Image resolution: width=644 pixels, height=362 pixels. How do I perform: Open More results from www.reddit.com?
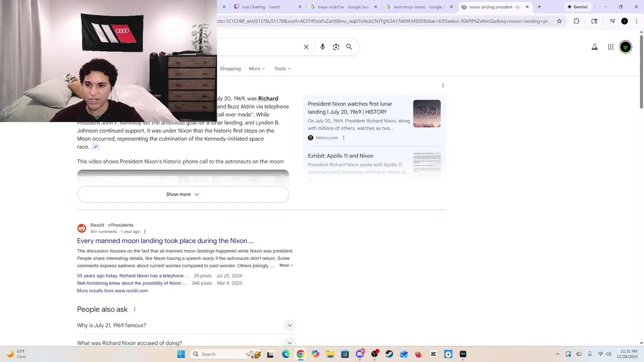click(x=113, y=291)
